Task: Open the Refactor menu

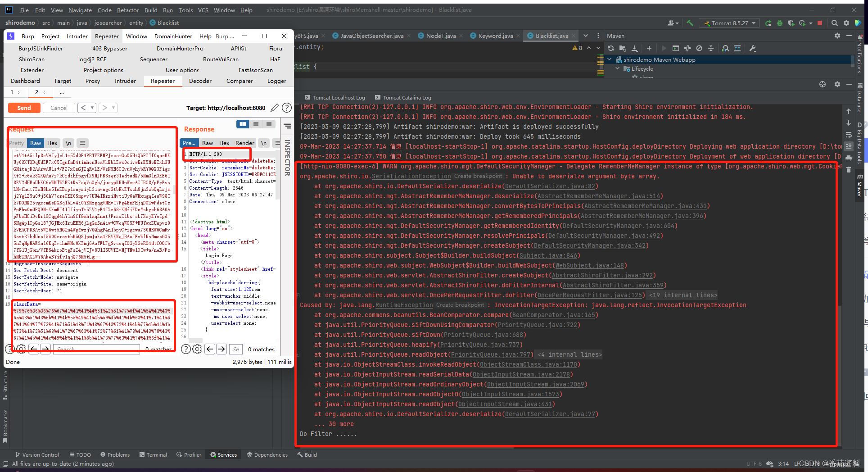Action: point(128,10)
